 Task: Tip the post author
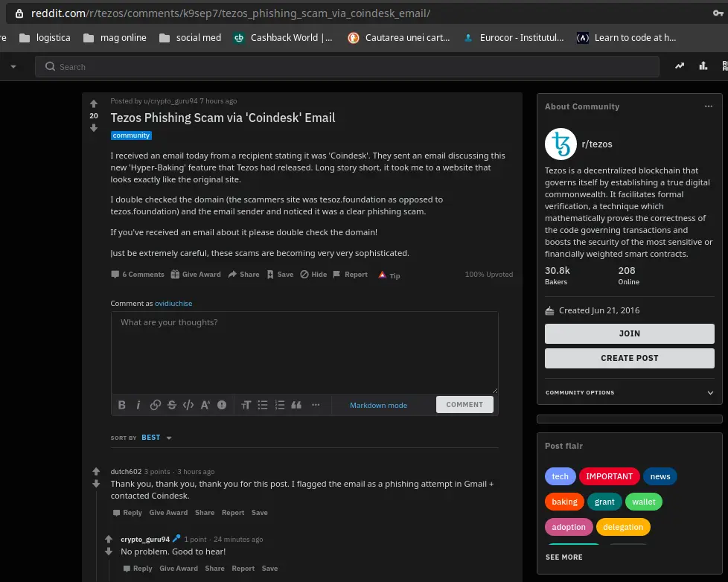point(389,275)
